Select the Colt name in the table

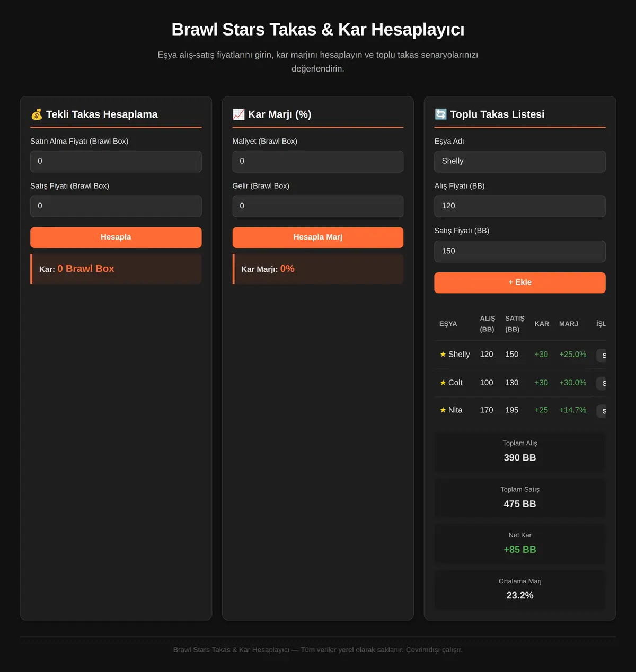point(455,383)
